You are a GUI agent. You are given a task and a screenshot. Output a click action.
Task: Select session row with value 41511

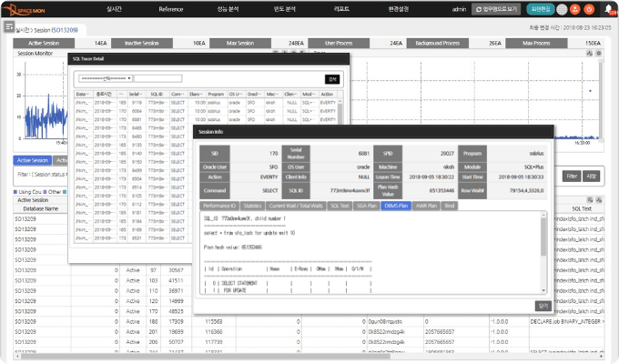(104, 280)
